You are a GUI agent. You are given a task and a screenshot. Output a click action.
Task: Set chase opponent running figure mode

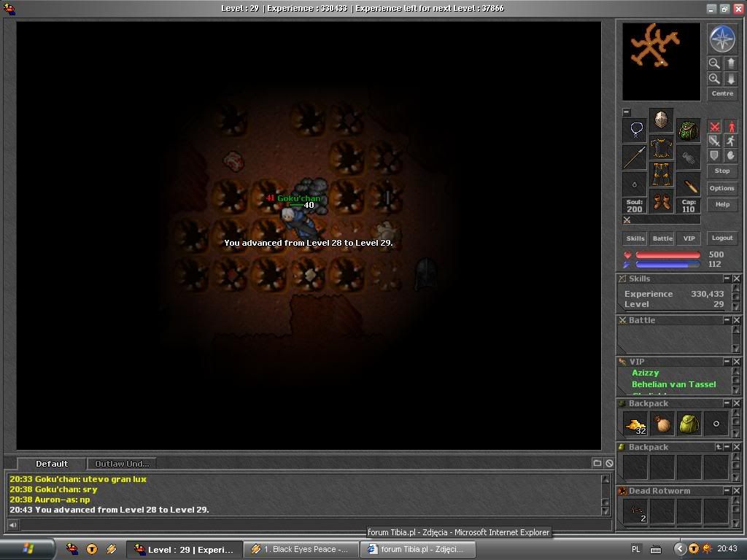[731, 141]
